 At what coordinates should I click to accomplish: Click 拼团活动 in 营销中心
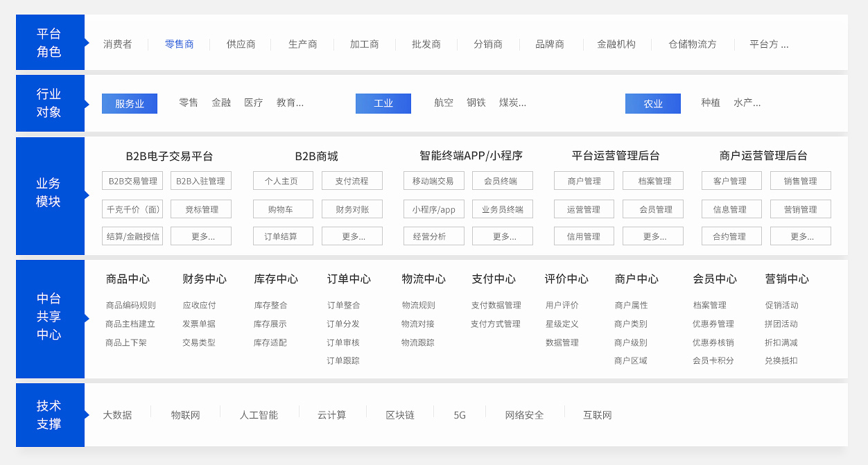click(x=781, y=324)
